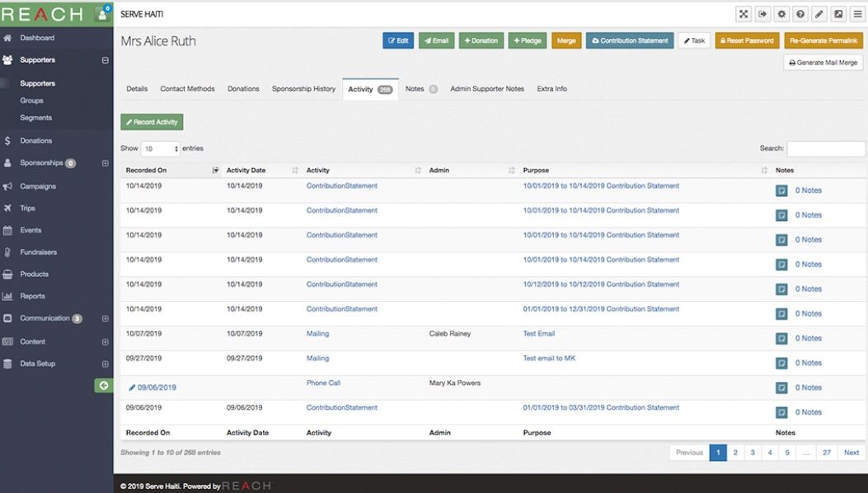
Task: Switch to the Details tab
Action: pyautogui.click(x=137, y=89)
